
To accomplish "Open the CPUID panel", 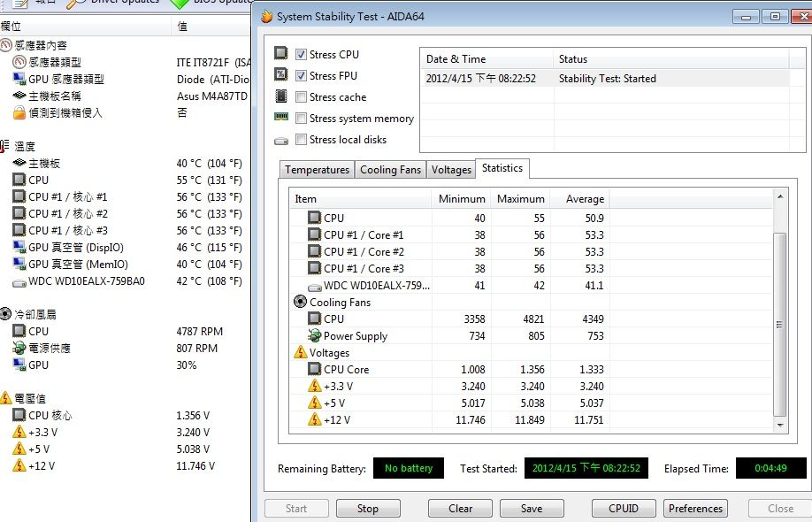I will (624, 509).
